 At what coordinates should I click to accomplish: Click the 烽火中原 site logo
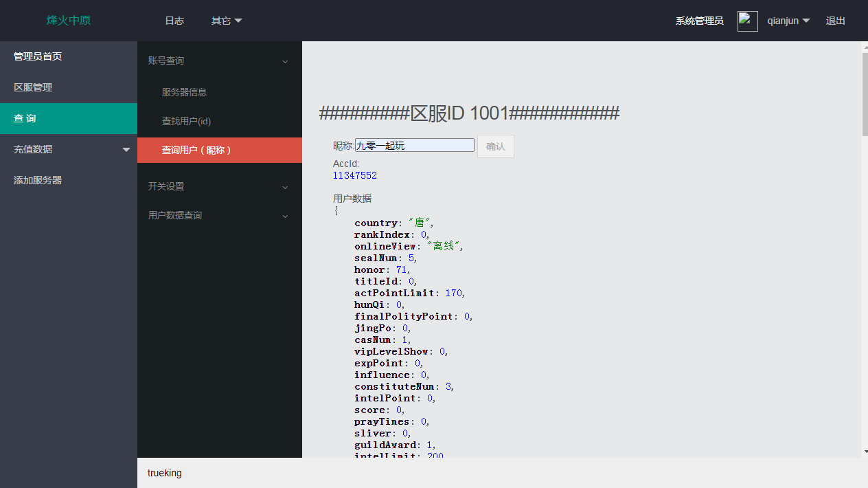69,21
